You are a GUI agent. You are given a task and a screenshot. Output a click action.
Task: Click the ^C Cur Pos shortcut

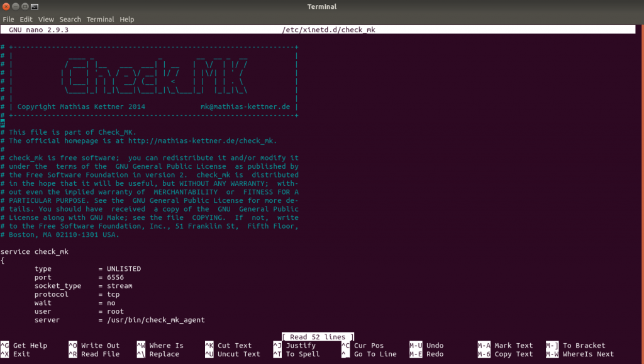pyautogui.click(x=363, y=346)
